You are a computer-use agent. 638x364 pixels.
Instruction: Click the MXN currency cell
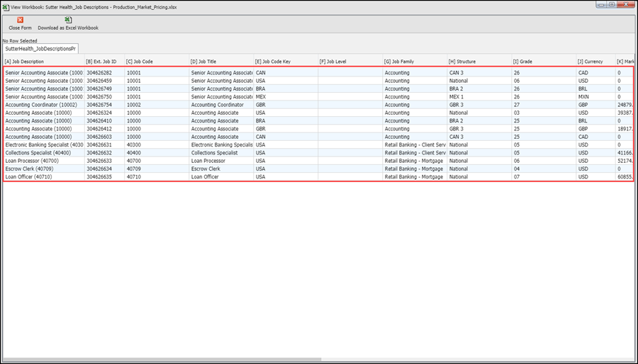point(595,97)
